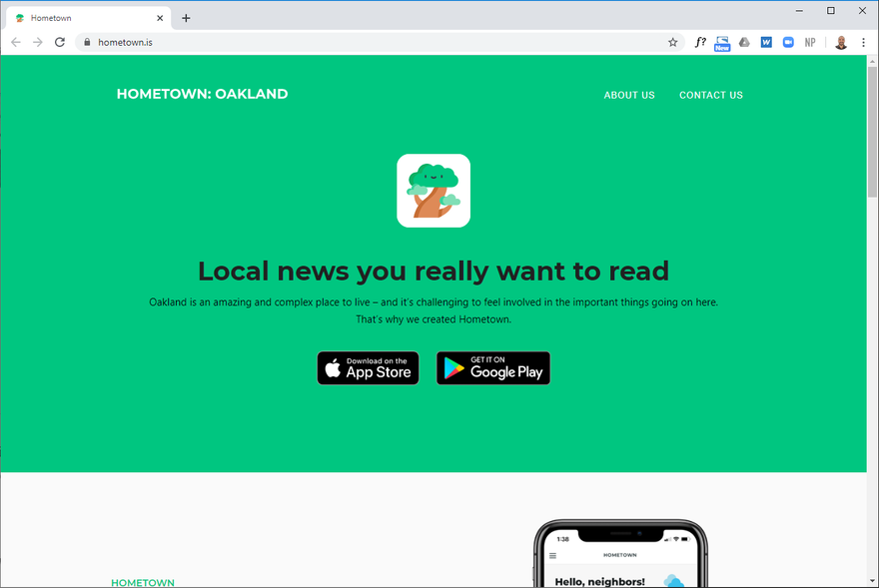Viewport: 879px width, 588px height.
Task: Click the hometown.is address bar
Action: tap(380, 42)
